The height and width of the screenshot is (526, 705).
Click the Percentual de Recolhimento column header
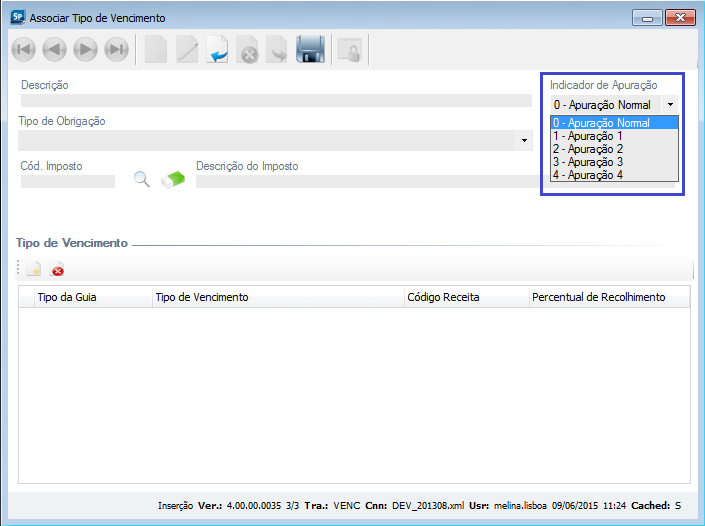[x=609, y=297]
